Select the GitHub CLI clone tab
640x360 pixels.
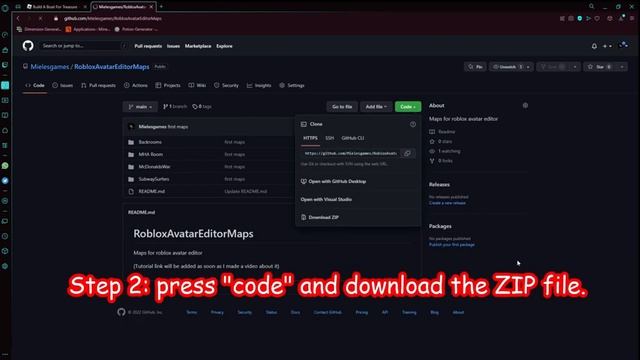click(x=353, y=138)
